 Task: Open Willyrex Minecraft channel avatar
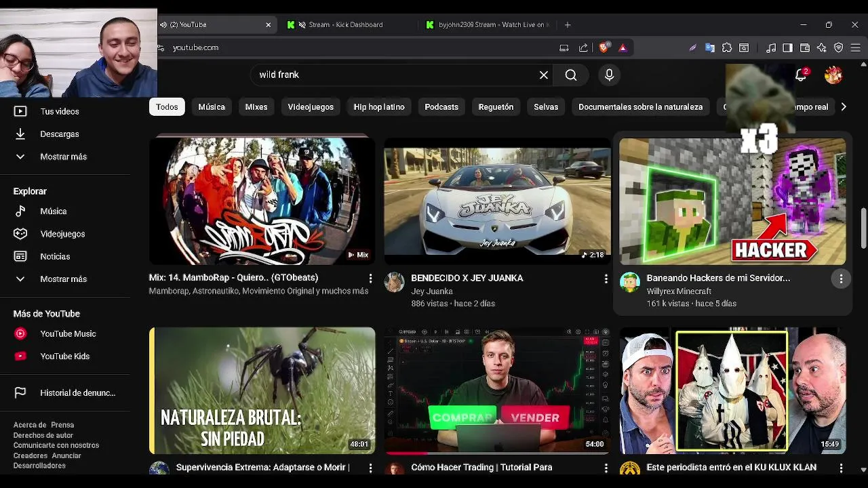(630, 283)
